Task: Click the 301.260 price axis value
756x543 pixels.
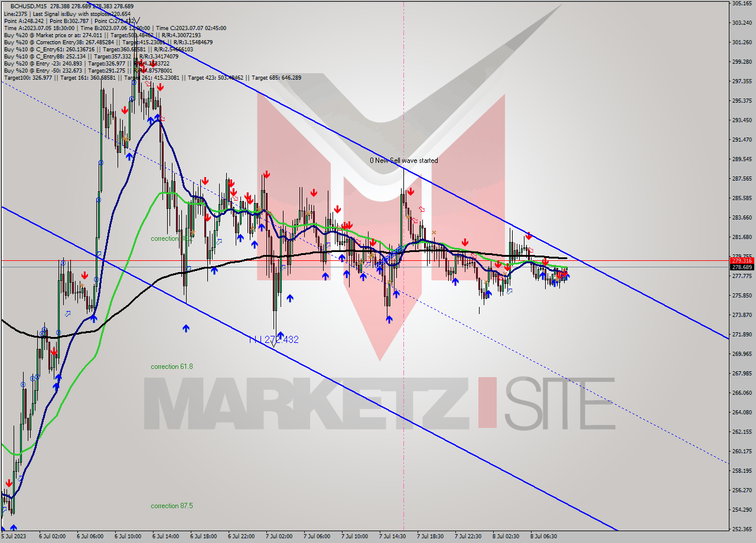Action: coord(742,42)
